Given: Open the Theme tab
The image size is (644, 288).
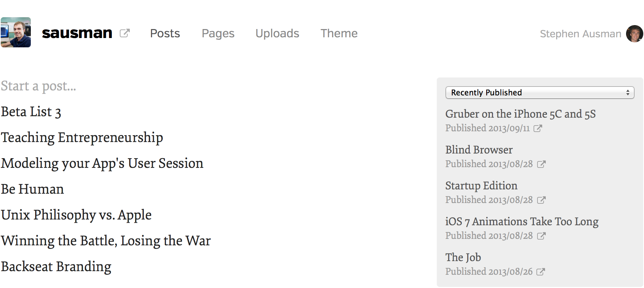Looking at the screenshot, I should [x=339, y=33].
